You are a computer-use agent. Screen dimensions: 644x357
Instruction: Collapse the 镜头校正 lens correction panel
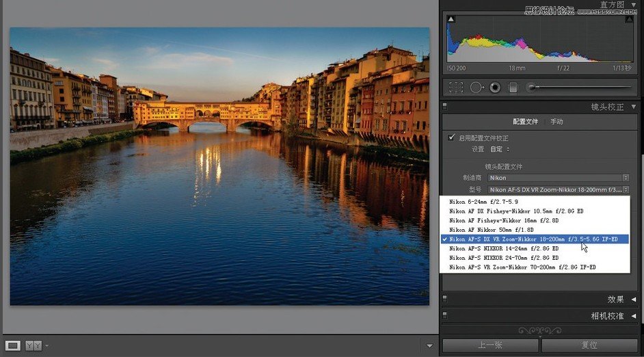click(x=634, y=107)
